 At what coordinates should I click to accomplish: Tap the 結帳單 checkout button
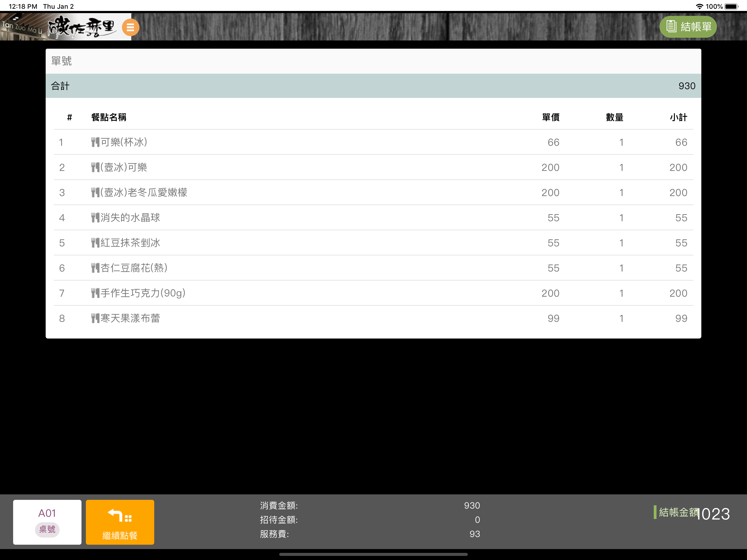tap(688, 27)
